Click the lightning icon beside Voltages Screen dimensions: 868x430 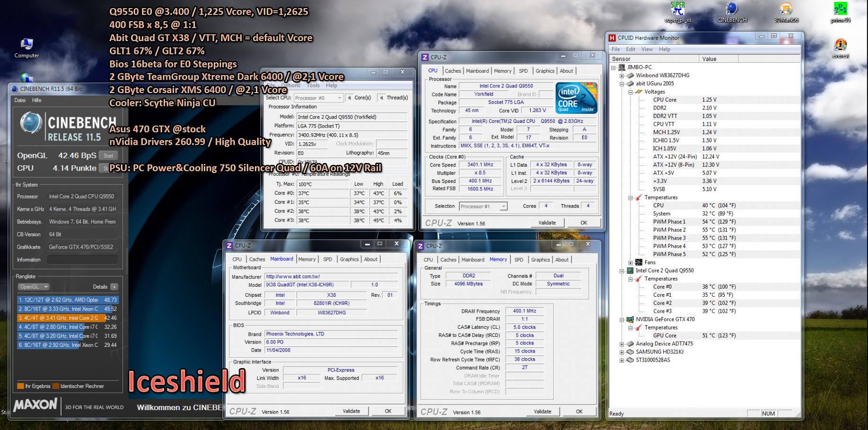(639, 92)
